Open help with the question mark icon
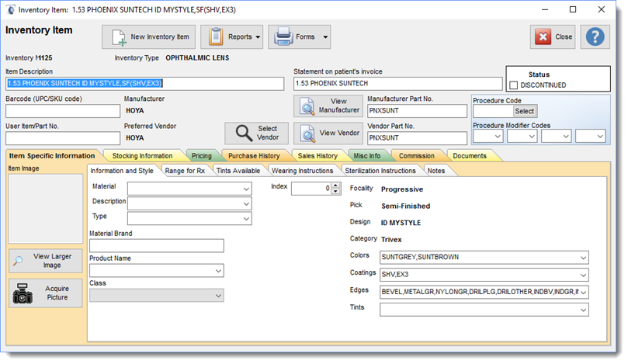This screenshot has width=628, height=364. click(595, 36)
